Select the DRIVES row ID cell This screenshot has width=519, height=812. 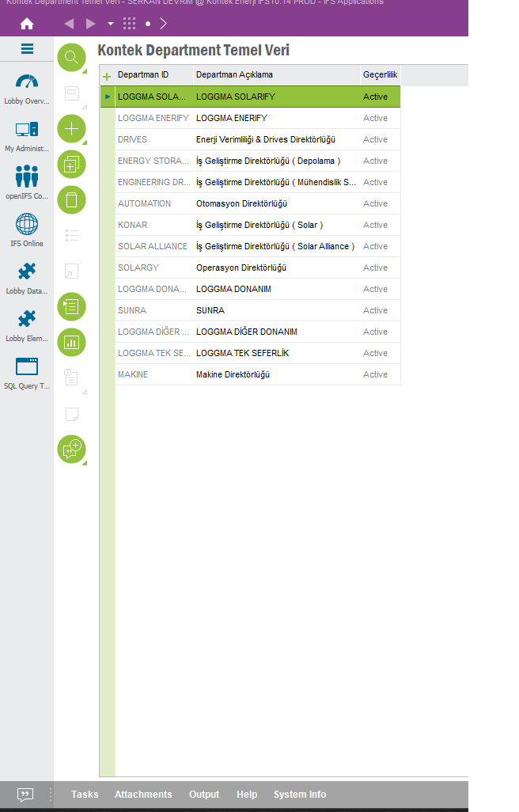point(154,139)
